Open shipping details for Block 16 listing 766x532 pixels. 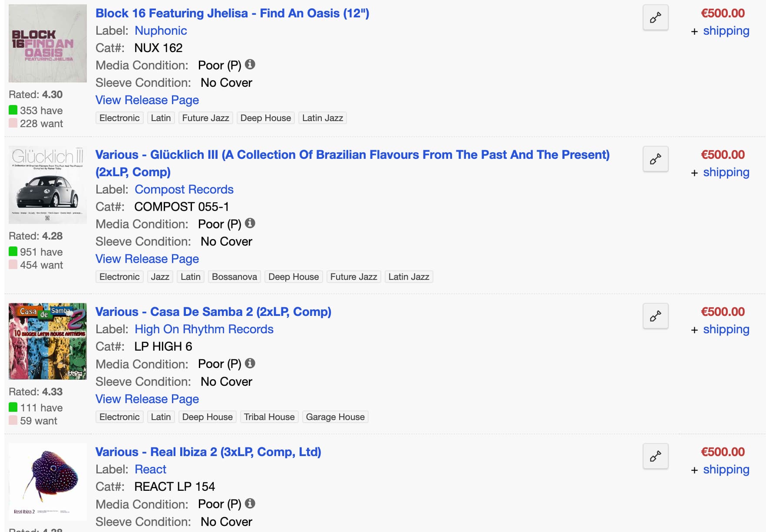pyautogui.click(x=726, y=31)
